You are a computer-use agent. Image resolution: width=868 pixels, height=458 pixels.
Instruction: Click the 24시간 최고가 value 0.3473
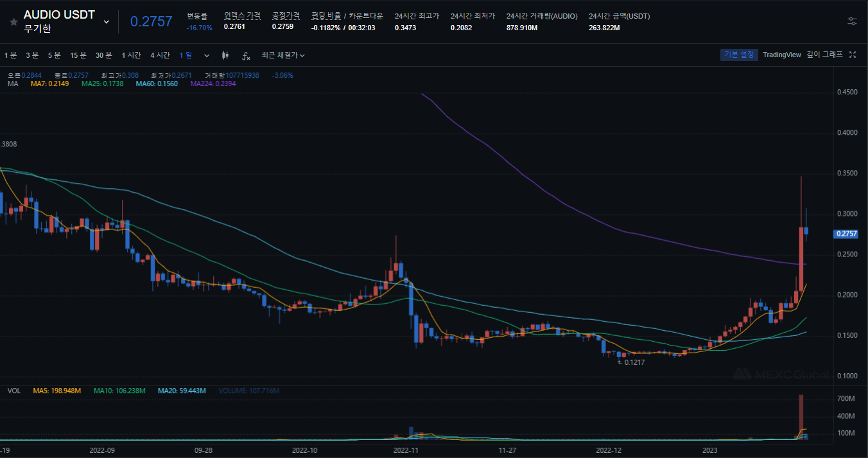click(405, 28)
